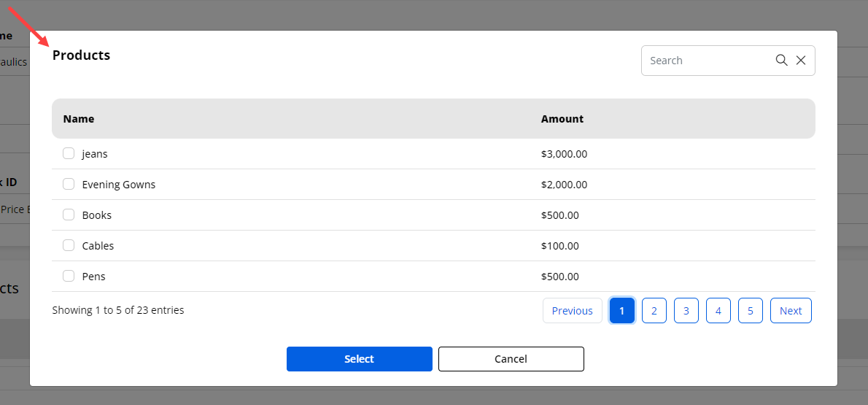
Task: Jump to page 2
Action: [x=654, y=311]
